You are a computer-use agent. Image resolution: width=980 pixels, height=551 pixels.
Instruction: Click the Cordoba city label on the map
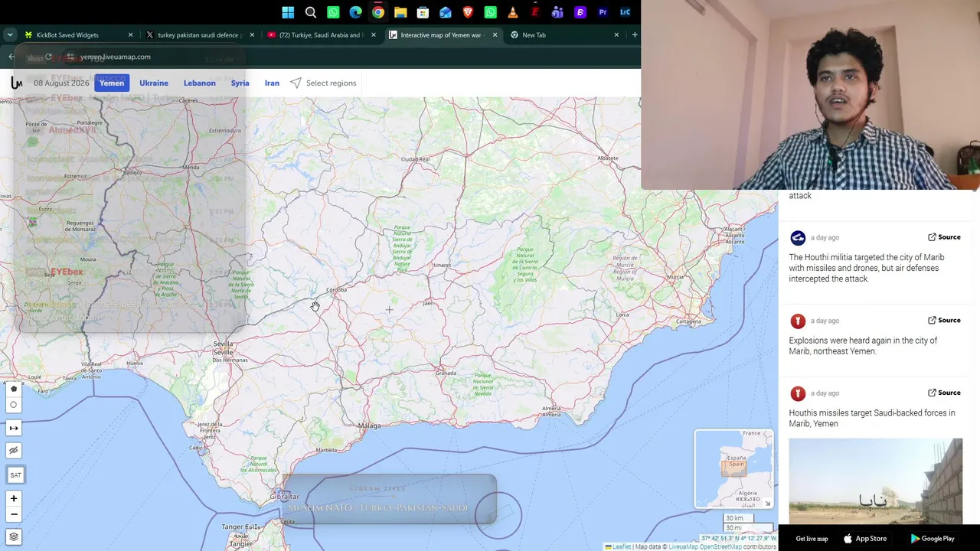click(337, 290)
